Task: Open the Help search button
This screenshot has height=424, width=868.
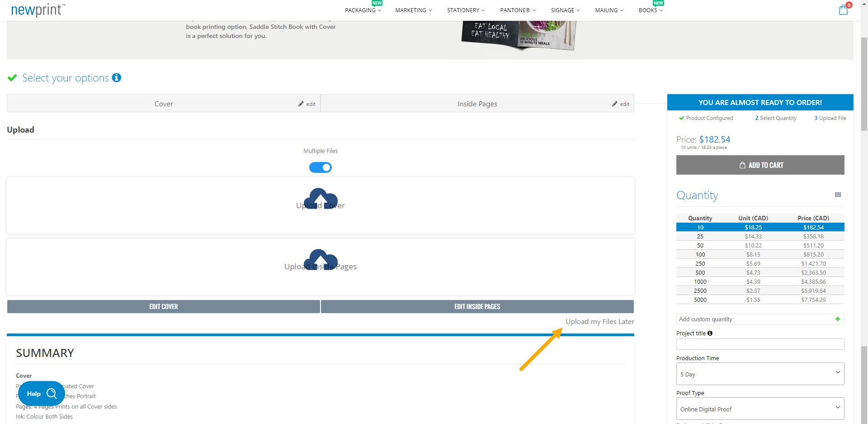Action: click(x=41, y=393)
